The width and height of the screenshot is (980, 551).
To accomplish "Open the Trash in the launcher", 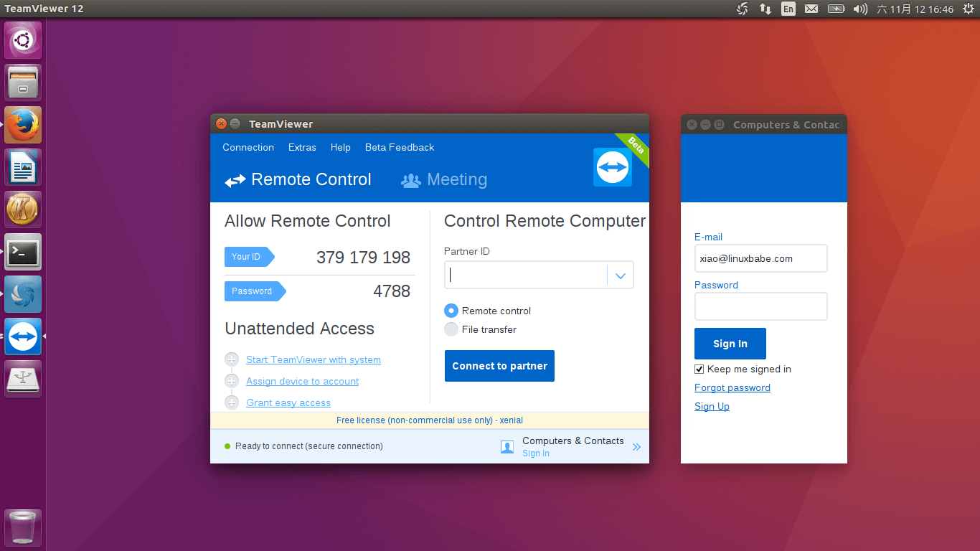I will click(23, 528).
